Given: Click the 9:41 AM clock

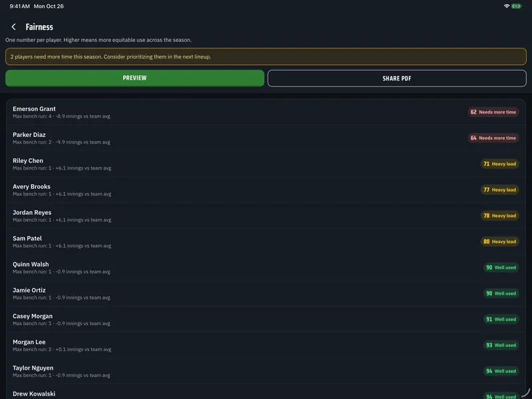Looking at the screenshot, I should coord(20,6).
